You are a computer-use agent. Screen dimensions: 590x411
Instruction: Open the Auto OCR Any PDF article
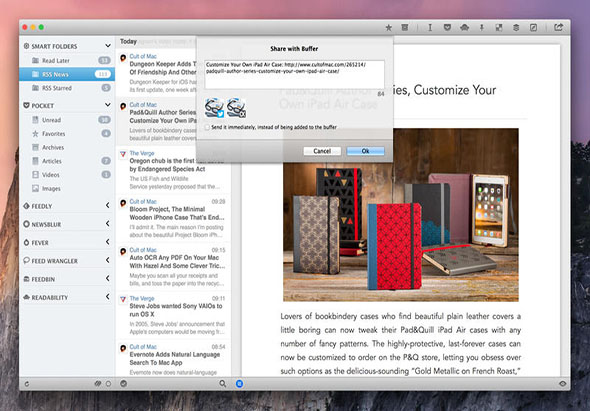[x=173, y=266]
